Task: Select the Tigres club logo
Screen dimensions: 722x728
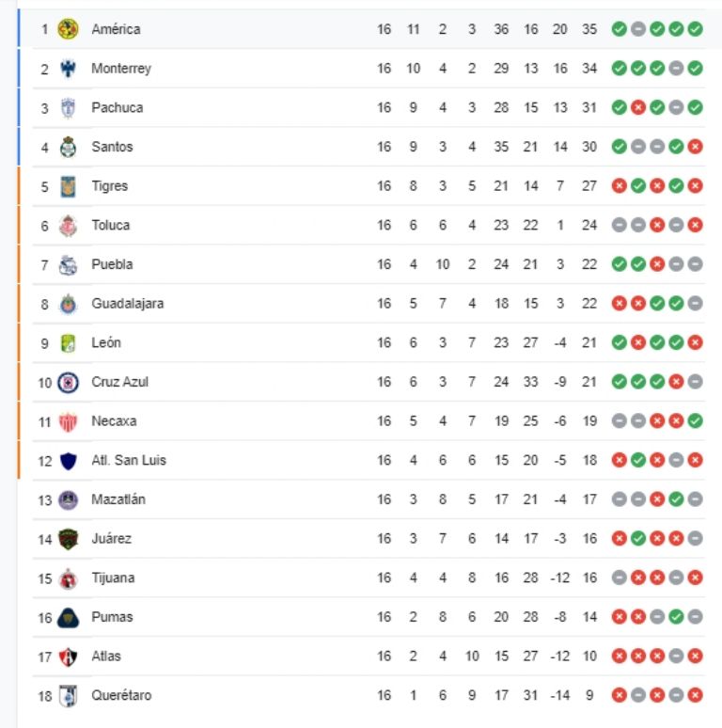Action: point(68,186)
